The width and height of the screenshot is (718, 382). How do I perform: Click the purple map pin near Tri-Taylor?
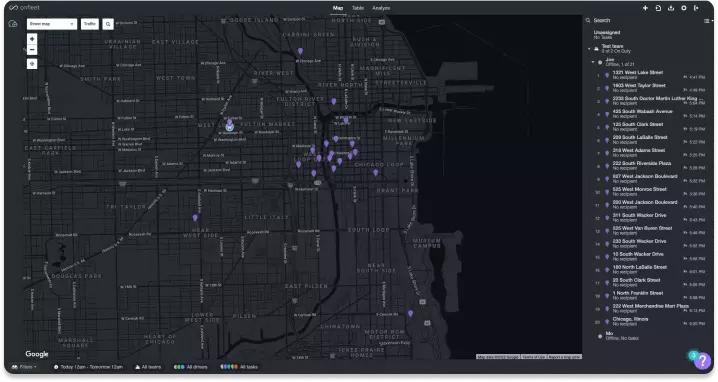tap(195, 218)
